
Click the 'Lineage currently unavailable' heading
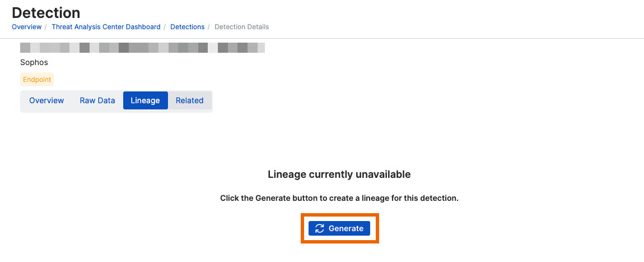click(339, 174)
